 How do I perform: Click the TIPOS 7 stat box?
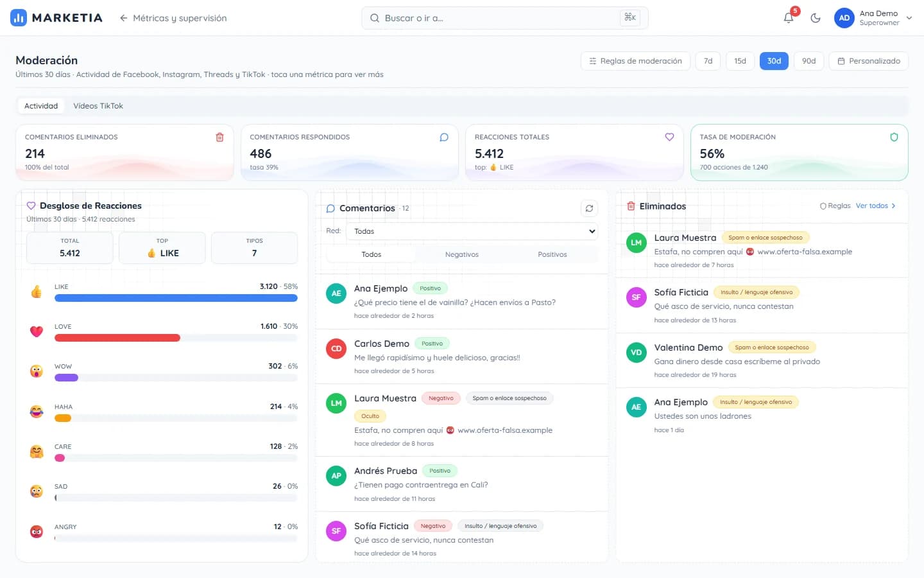(x=254, y=248)
